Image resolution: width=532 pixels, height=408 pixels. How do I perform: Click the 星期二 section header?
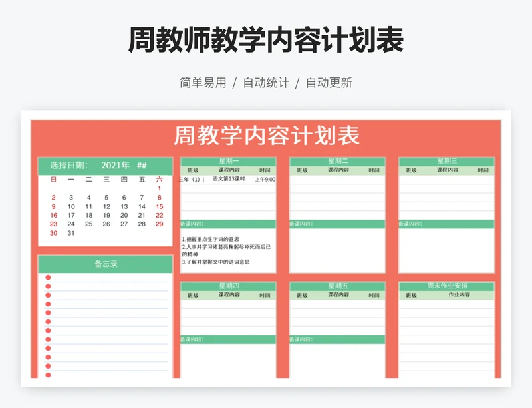click(x=338, y=161)
